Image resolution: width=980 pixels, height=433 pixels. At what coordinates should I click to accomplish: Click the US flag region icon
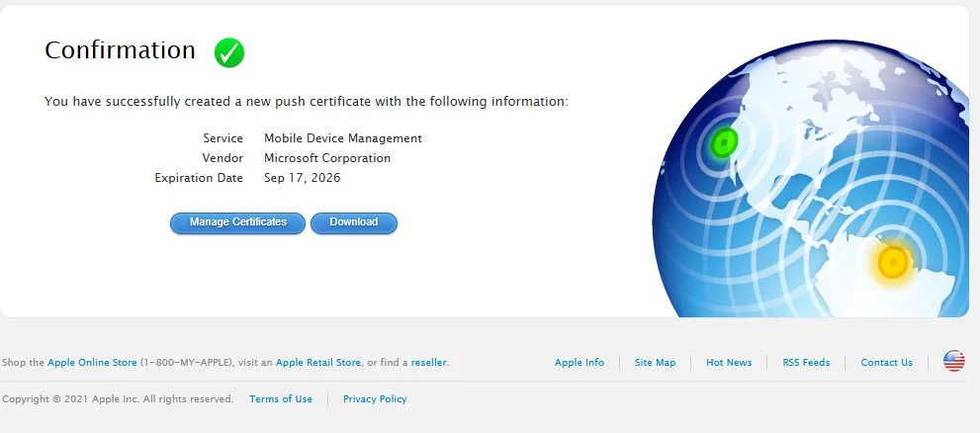point(953,362)
